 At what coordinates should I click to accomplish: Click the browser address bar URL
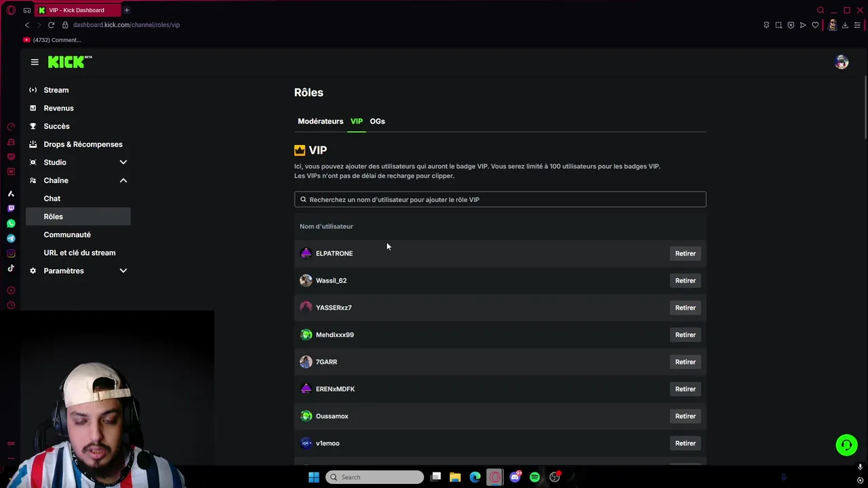pos(126,25)
